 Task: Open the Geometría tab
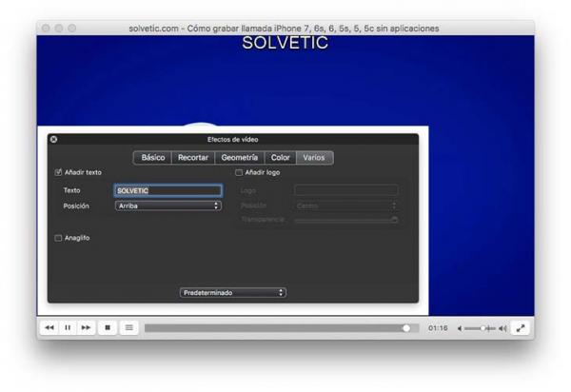(240, 158)
